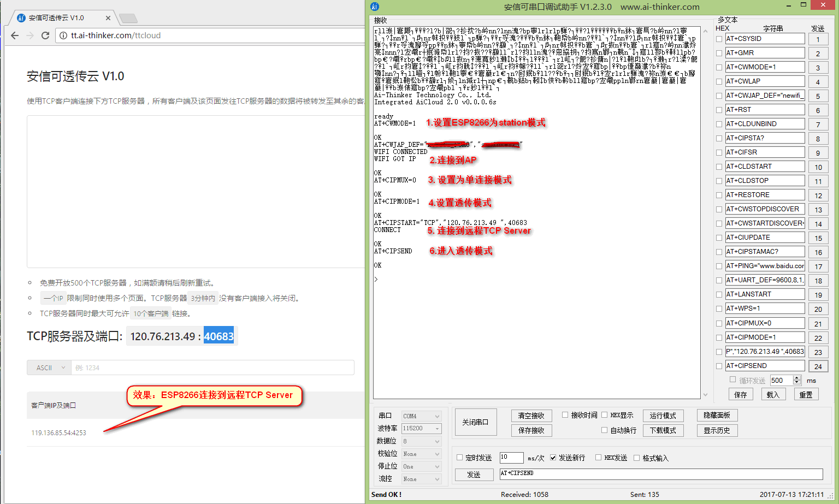Open the 停止位 One dropdown
Image resolution: width=839 pixels, height=504 pixels.
(421, 466)
